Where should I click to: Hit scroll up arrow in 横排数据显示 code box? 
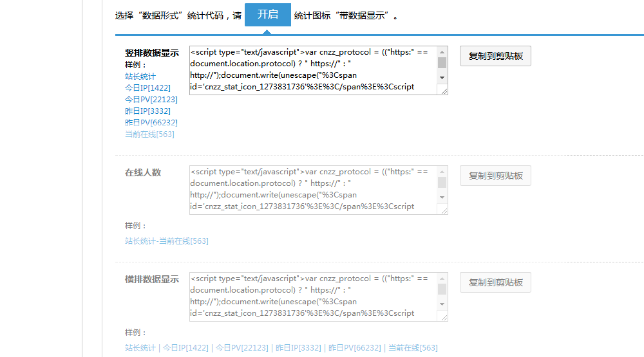click(x=442, y=279)
